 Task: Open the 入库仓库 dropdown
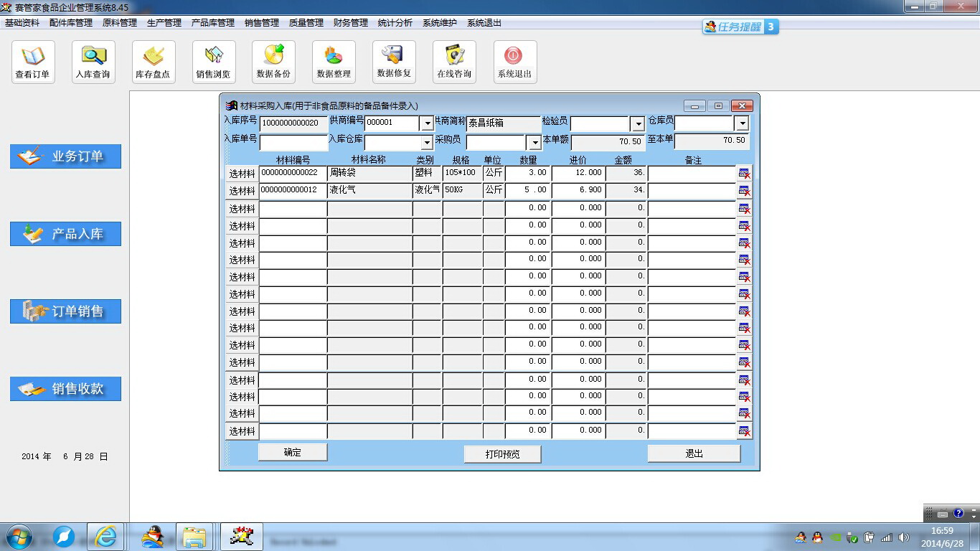click(x=426, y=142)
